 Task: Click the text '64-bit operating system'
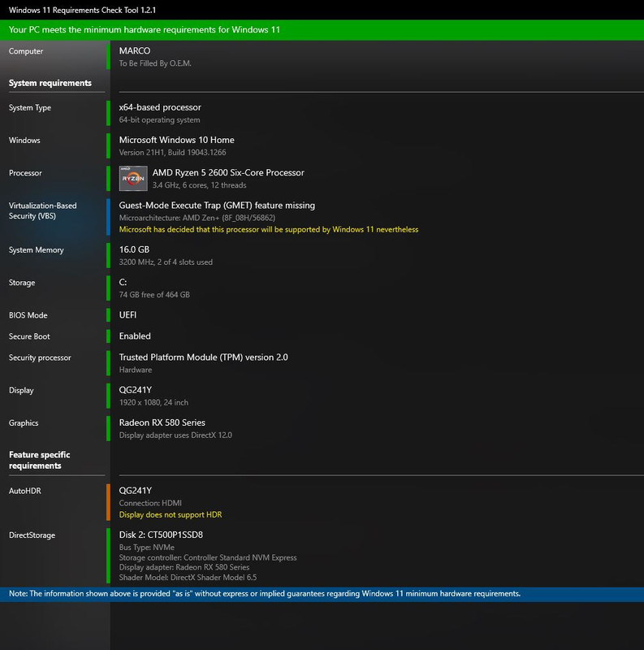point(159,119)
